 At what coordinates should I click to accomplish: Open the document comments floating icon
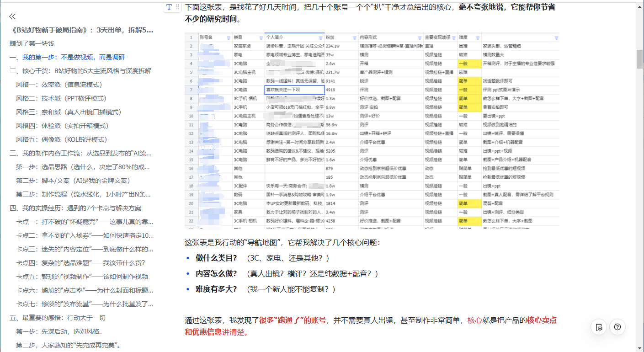pyautogui.click(x=599, y=327)
